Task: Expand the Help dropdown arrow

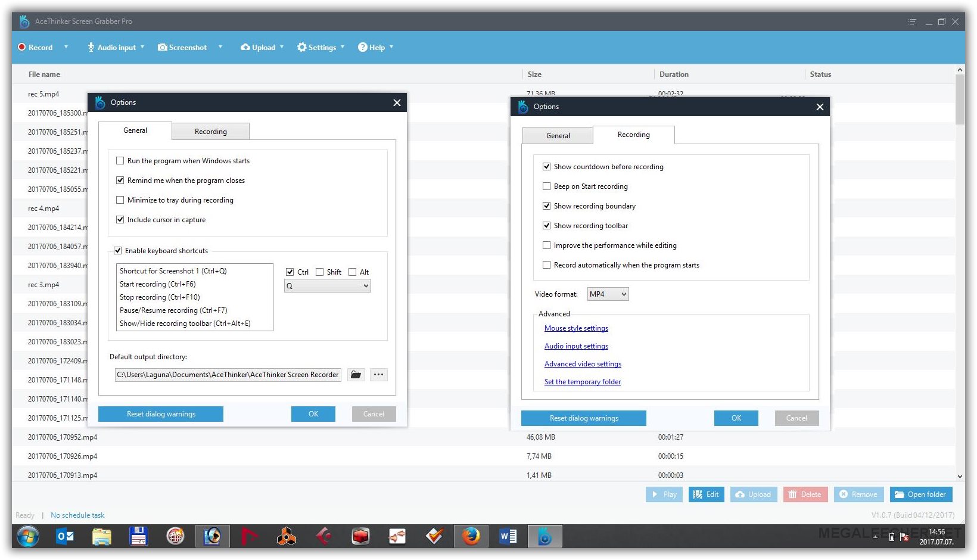Action: [x=391, y=47]
